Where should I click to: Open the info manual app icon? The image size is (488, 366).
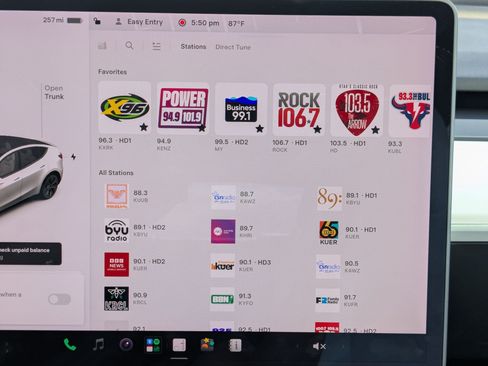235,346
